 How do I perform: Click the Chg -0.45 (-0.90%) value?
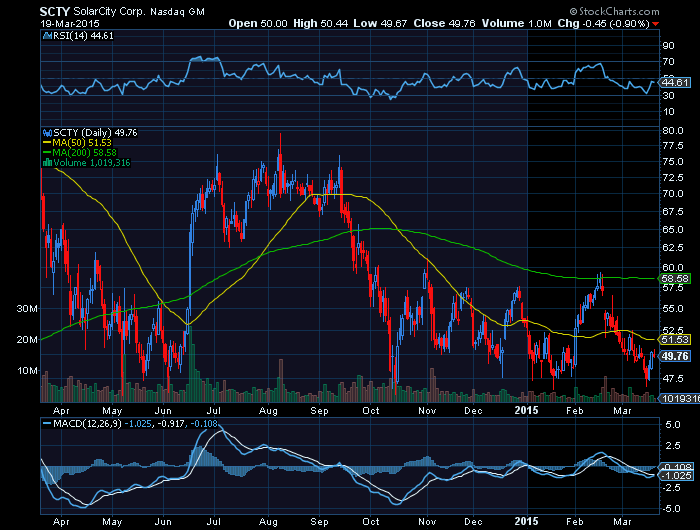(603, 23)
